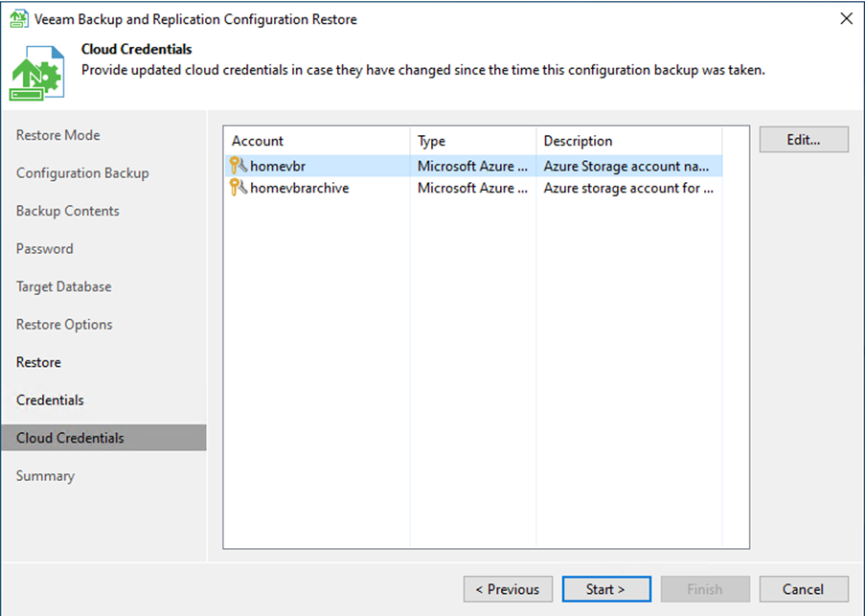Open the Target Database step
Viewport: 865px width, 616px height.
click(x=64, y=286)
